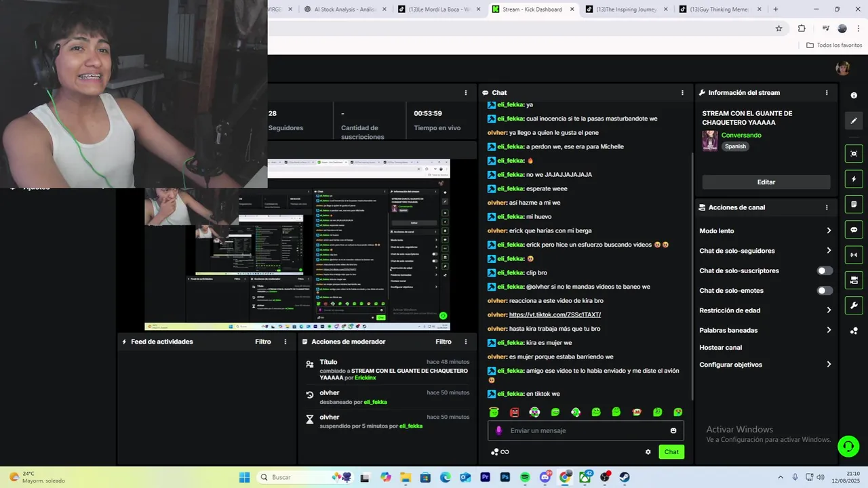Viewport: 868px width, 488px height.
Task: Open the browser extensions puzzle icon
Action: pos(802,28)
